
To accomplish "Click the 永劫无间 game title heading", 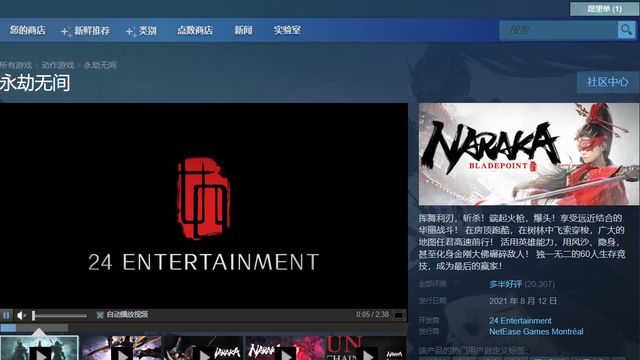I will pos(35,83).
